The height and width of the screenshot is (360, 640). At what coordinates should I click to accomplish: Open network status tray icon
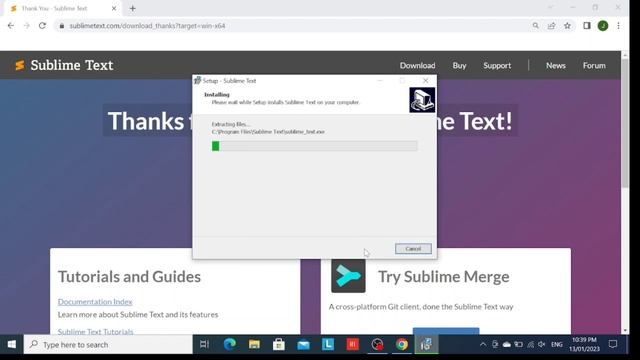(x=530, y=344)
